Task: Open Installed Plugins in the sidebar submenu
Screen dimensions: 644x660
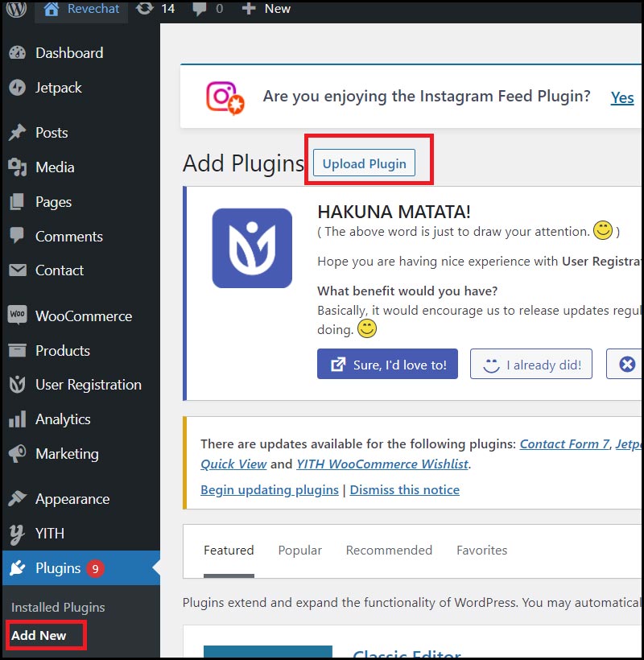Action: (58, 607)
